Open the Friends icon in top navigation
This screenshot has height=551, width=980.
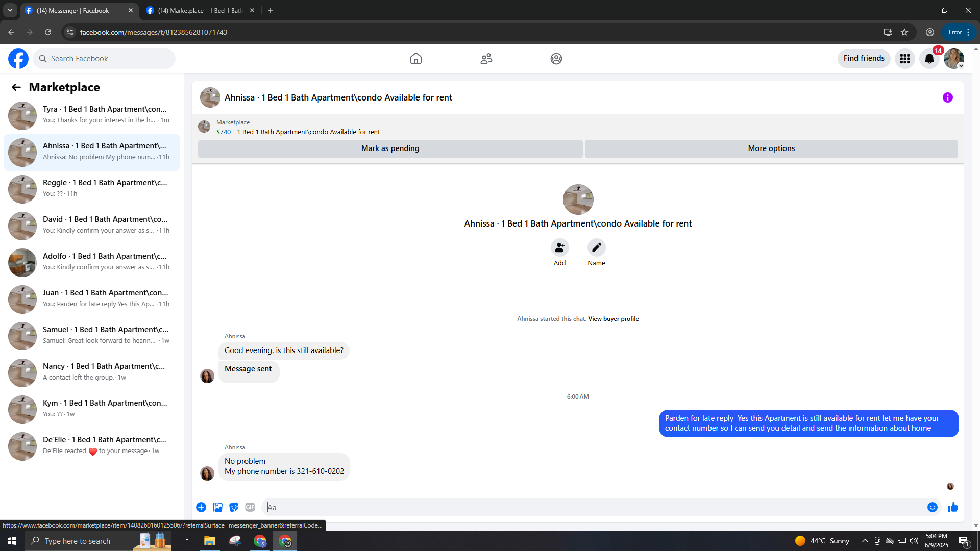(486, 59)
